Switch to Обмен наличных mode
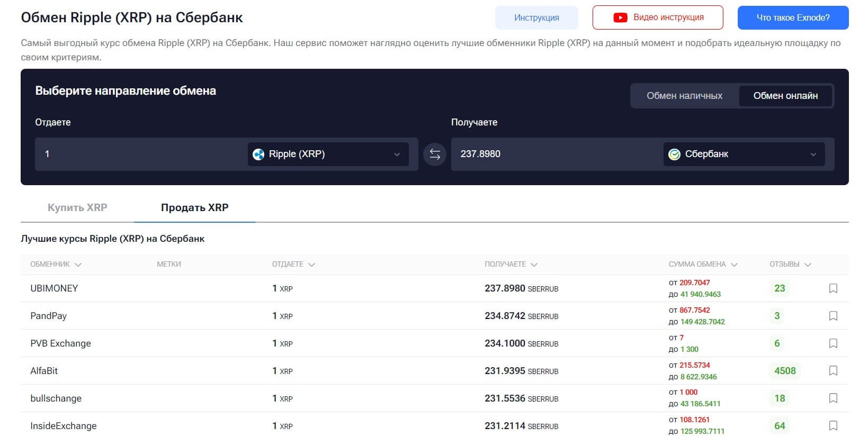 coord(684,96)
